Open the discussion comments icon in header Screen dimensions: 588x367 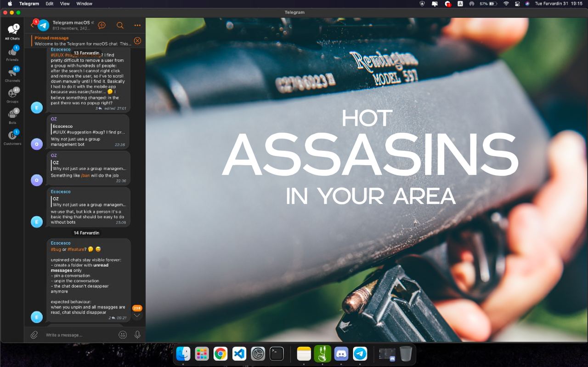point(102,25)
